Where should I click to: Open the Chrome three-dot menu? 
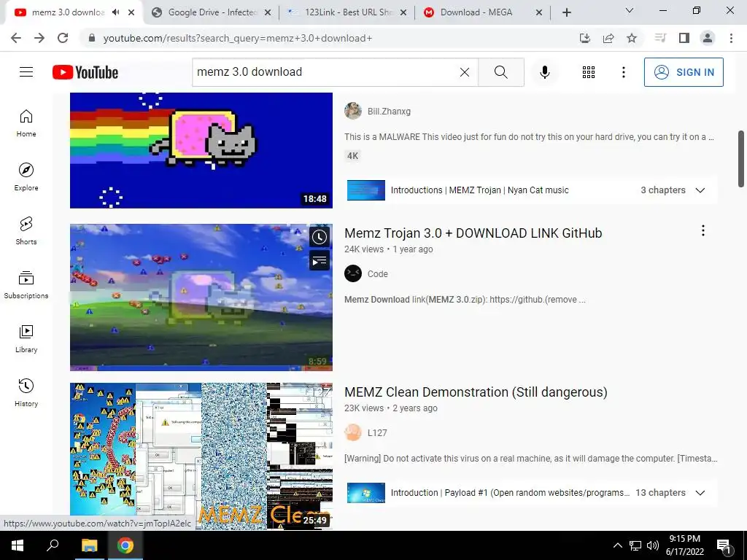[731, 38]
